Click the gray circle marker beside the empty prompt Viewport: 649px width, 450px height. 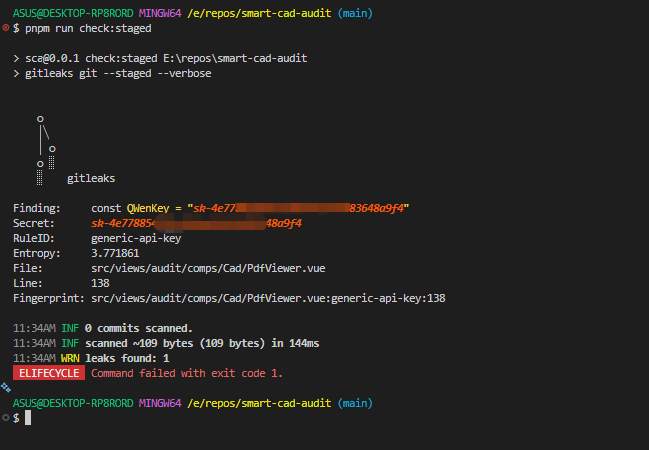6,418
